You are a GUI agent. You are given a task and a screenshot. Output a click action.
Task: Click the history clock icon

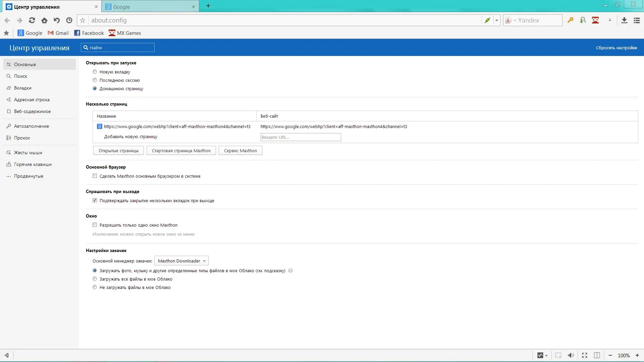pyautogui.click(x=69, y=20)
